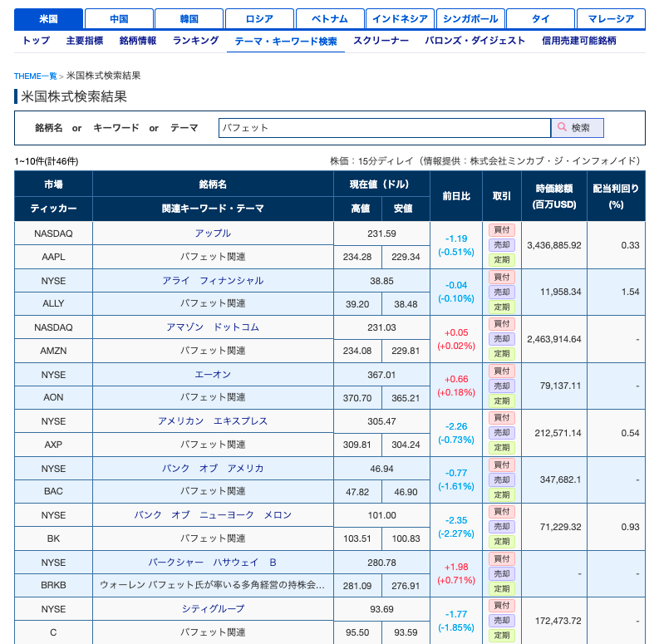The image size is (659, 644).
Task: Click the search field containing バフェット
Action: tap(385, 128)
